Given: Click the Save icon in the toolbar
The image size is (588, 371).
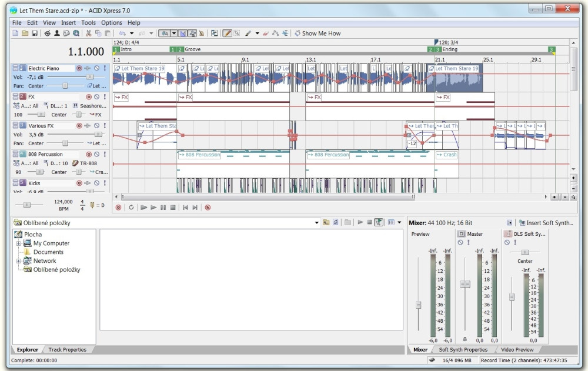Looking at the screenshot, I should coord(35,34).
